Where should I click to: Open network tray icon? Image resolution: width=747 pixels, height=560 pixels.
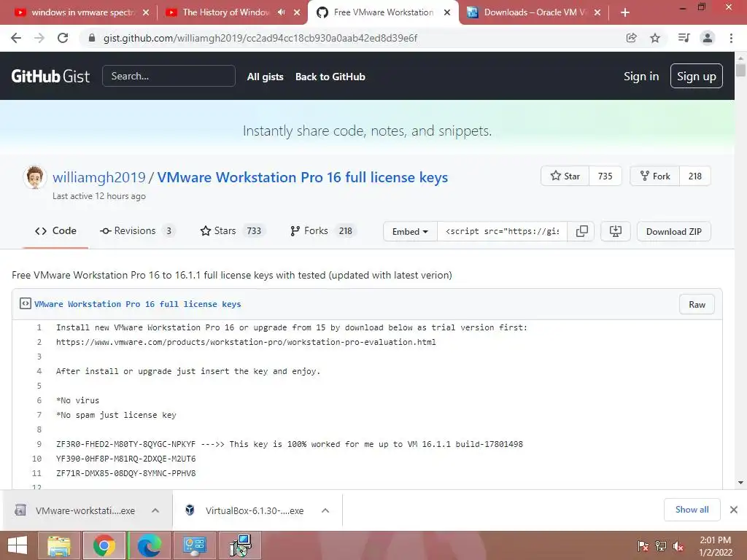click(x=661, y=546)
